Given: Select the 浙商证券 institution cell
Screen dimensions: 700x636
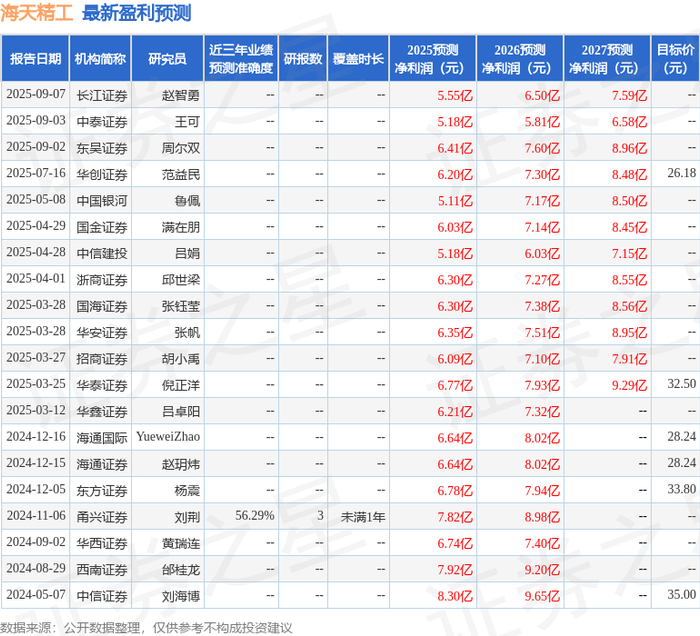Looking at the screenshot, I should click(x=102, y=279).
